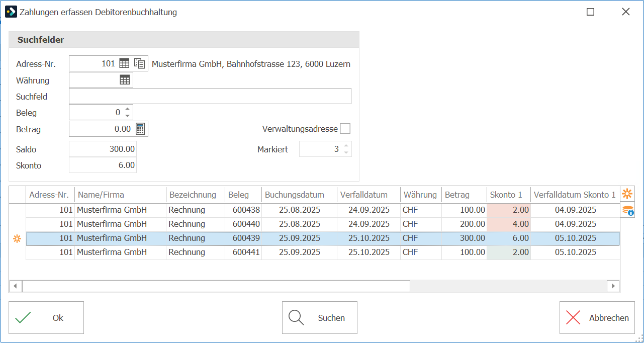Click the Suchfelder panel header
Image resolution: width=644 pixels, height=343 pixels.
click(x=184, y=40)
